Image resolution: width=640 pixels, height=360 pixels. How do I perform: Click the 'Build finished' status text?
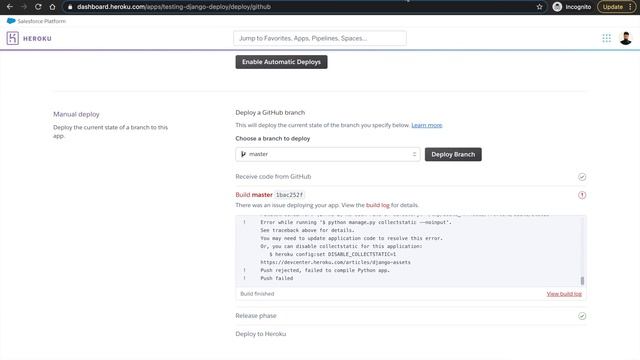(x=257, y=294)
